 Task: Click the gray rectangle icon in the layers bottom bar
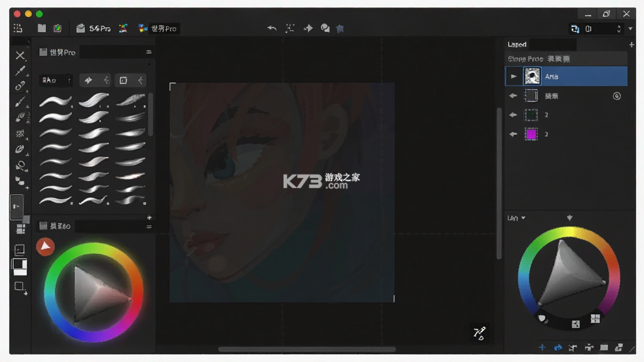604,348
